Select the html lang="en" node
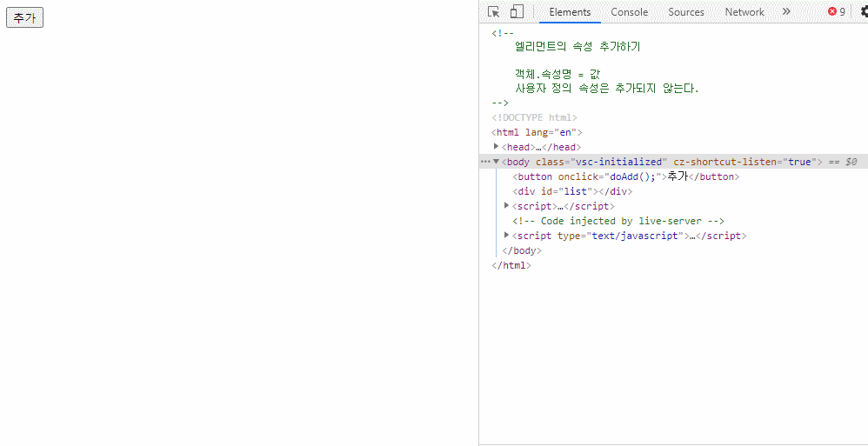The width and height of the screenshot is (868, 446). (537, 132)
